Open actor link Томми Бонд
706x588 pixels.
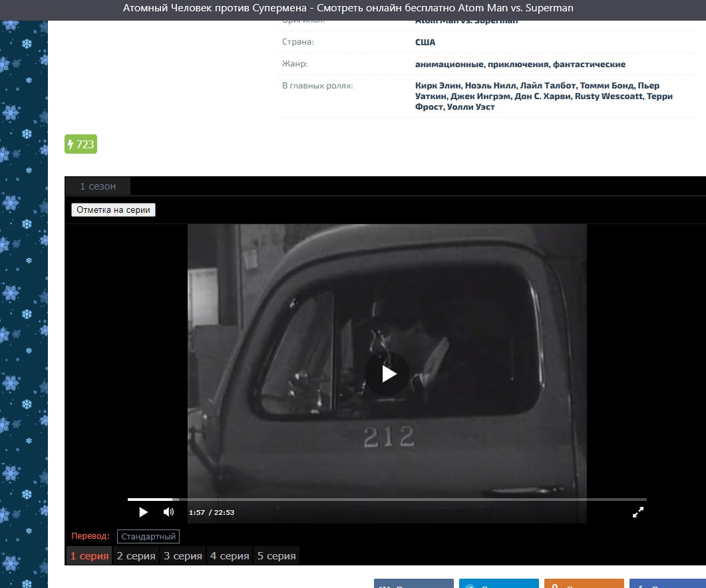coord(606,86)
